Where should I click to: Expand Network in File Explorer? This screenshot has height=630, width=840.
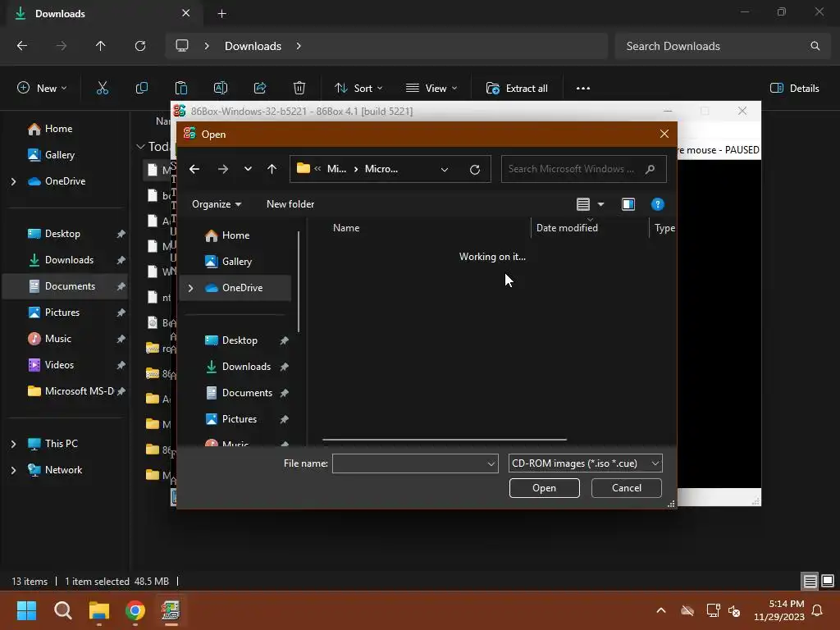tap(13, 470)
